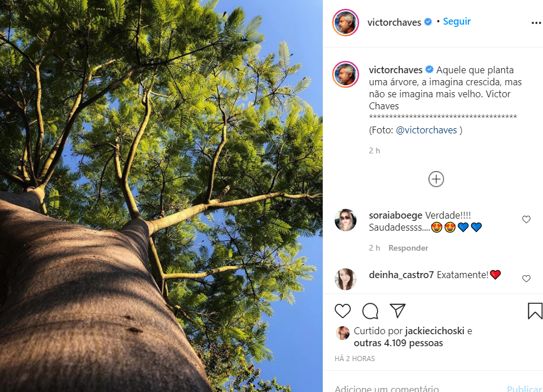
Task: Open soraiaboege's profile avatar
Action: pos(346,220)
